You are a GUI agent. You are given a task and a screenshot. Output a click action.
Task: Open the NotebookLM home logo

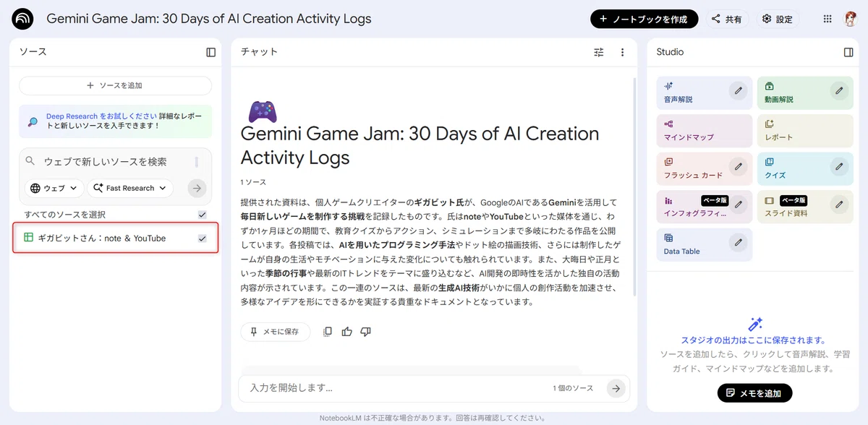(23, 19)
